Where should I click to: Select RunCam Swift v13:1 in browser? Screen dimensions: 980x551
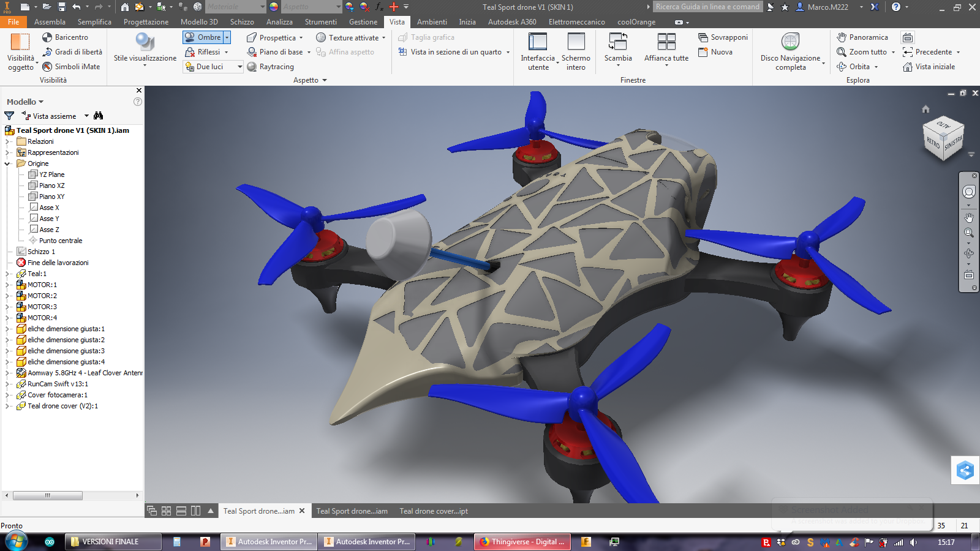pos(58,384)
